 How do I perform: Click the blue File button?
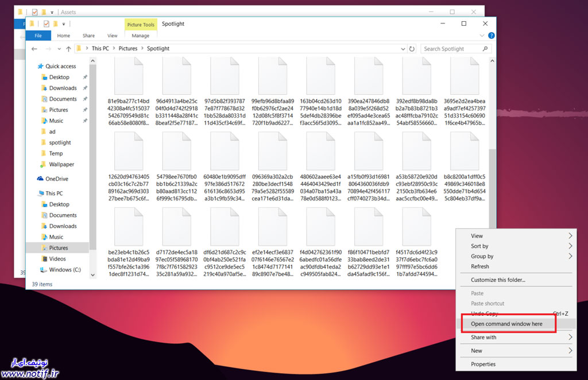pos(38,36)
